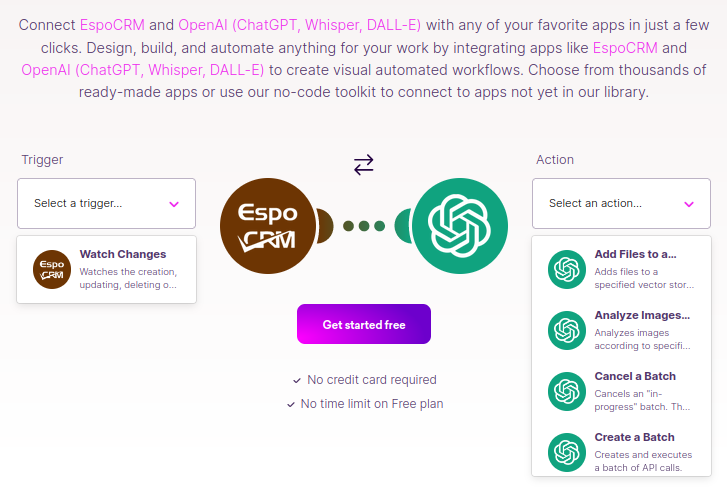
Task: Click the swap arrows icon above logos
Action: [364, 165]
